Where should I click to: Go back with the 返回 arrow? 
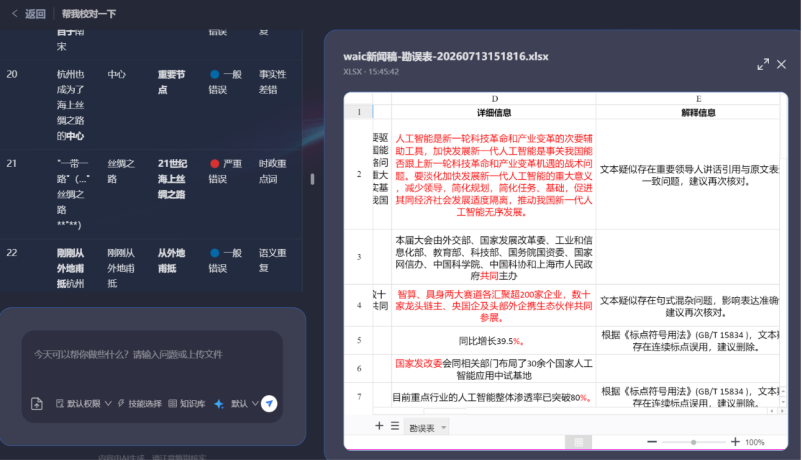[x=14, y=14]
